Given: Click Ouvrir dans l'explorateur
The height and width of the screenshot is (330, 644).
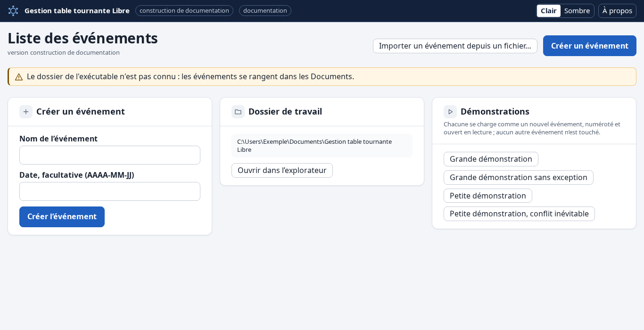Looking at the screenshot, I should coord(282,170).
